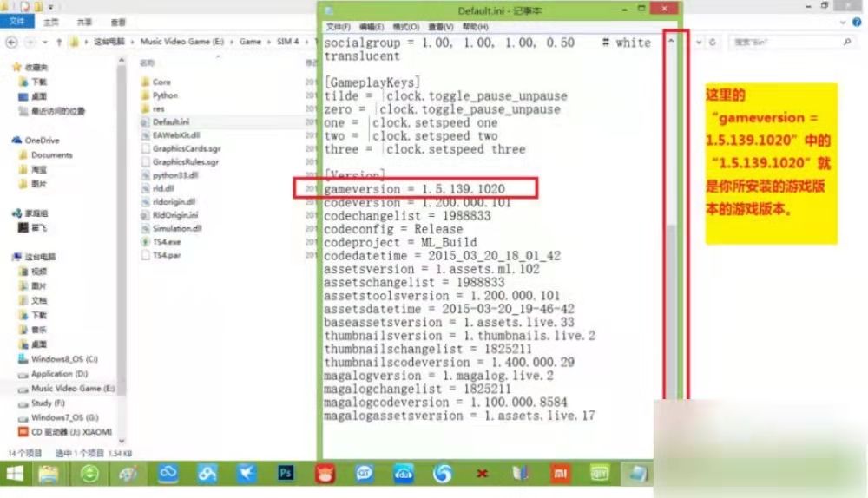Select the TS4.exe file
This screenshot has height=498, width=868.
[166, 242]
